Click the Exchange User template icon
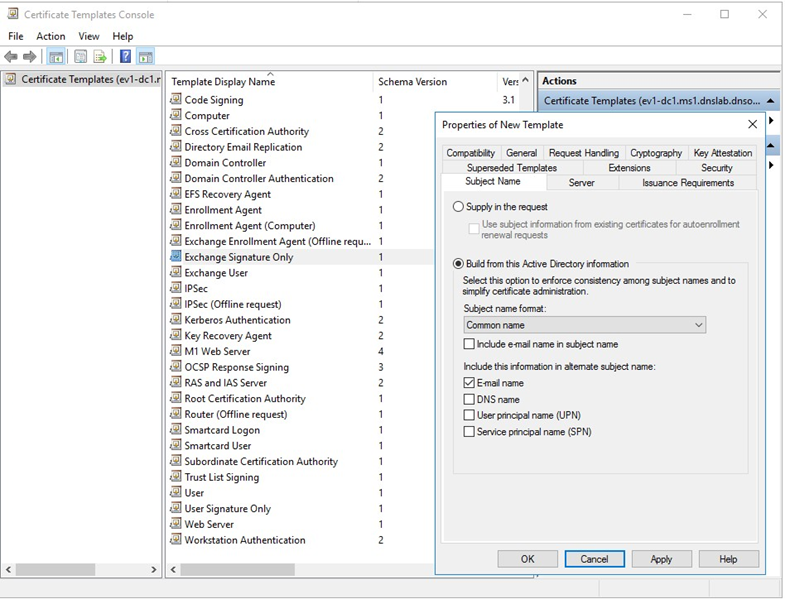Image resolution: width=785 pixels, height=599 pixels. [x=176, y=272]
